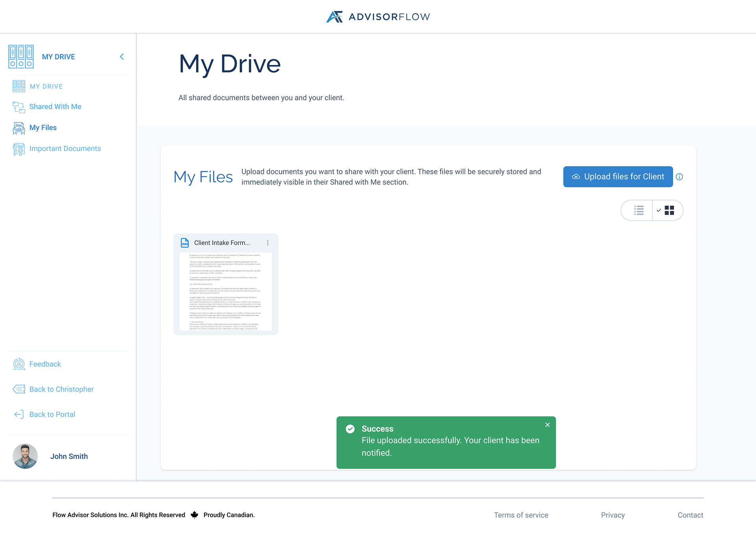756x537 pixels.
Task: Open Client Intake Form document thumbnail
Action: [x=226, y=291]
